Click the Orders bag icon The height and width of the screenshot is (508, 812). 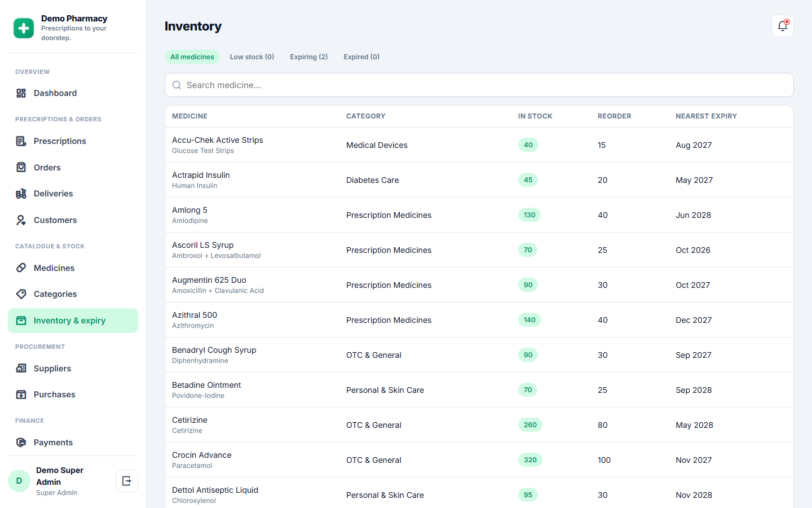21,168
